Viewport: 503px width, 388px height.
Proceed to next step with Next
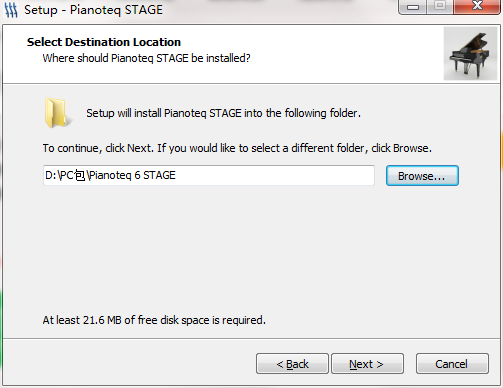point(367,364)
